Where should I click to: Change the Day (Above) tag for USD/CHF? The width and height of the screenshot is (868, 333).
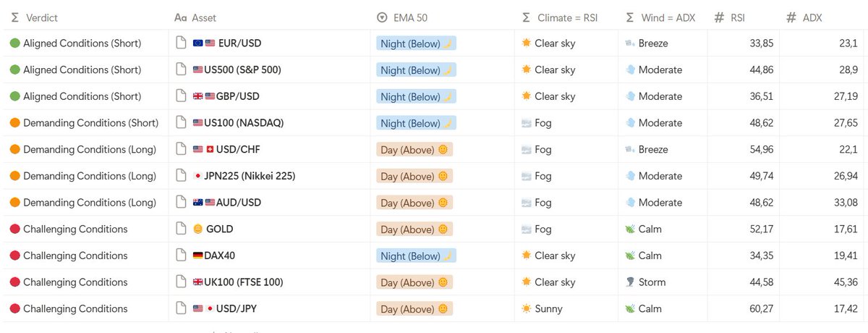tap(414, 149)
